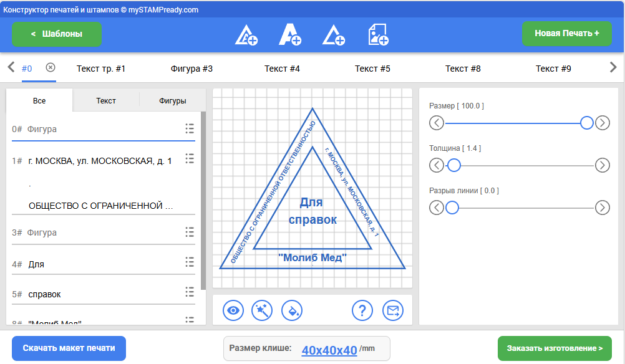Add new plain text element icon
The height and width of the screenshot is (364, 625).
pos(290,34)
